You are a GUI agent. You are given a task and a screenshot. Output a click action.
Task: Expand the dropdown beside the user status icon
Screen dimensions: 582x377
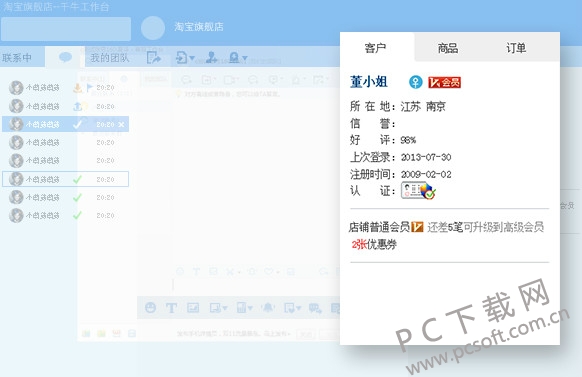point(245,58)
